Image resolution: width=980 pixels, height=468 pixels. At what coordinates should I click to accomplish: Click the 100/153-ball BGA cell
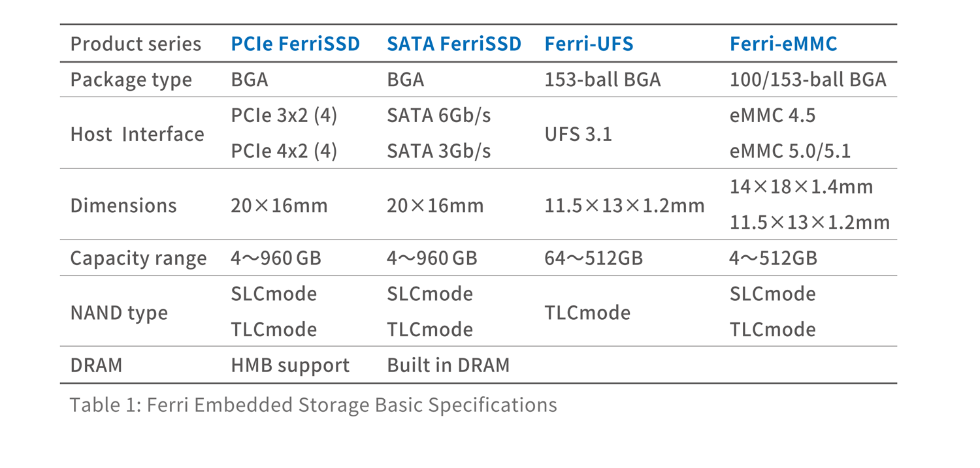[808, 80]
